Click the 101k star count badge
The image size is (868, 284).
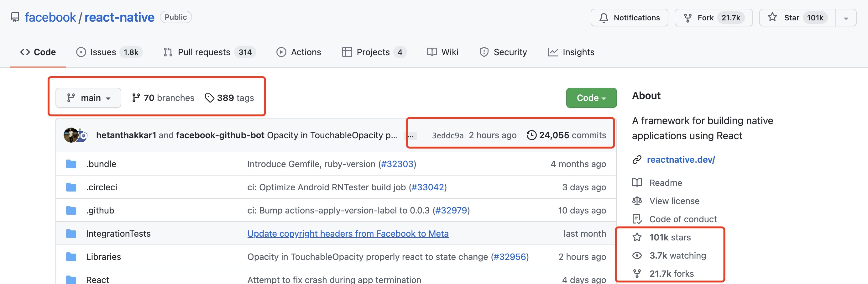(x=815, y=18)
